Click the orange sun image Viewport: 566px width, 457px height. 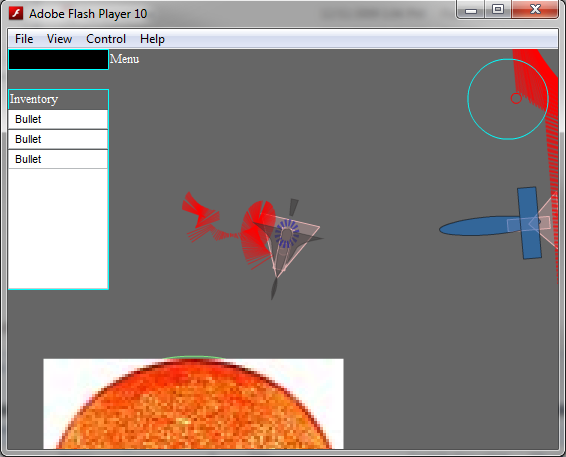click(193, 404)
